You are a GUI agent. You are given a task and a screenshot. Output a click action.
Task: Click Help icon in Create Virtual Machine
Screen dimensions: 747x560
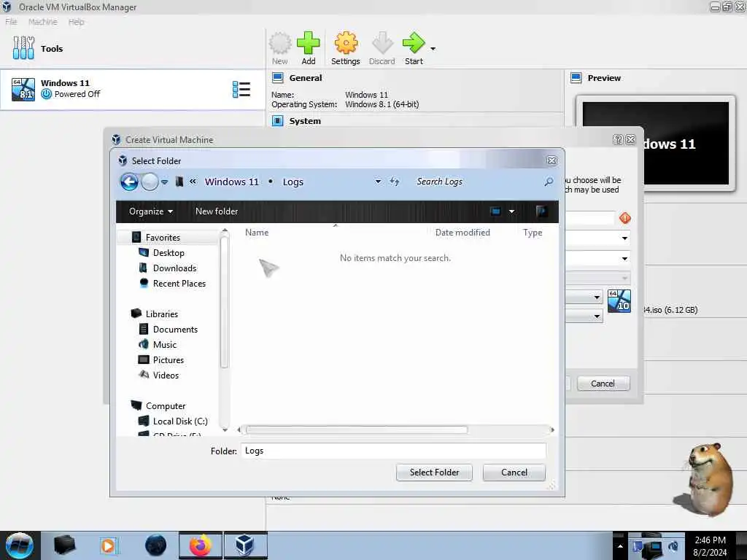(x=618, y=139)
